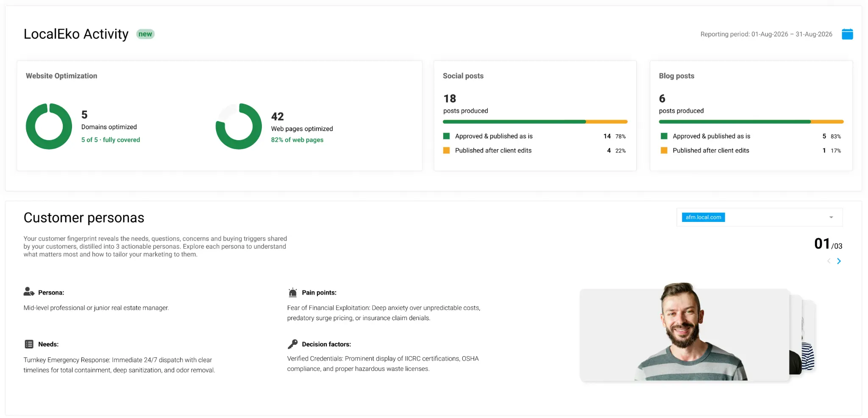Click the Website Optimization card title
Screen dimensions: 868x418
click(61, 76)
